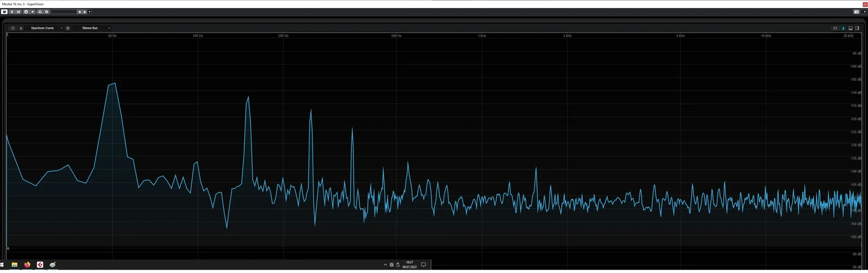
Task: Open Firefox from the taskbar
Action: pyautogui.click(x=27, y=265)
